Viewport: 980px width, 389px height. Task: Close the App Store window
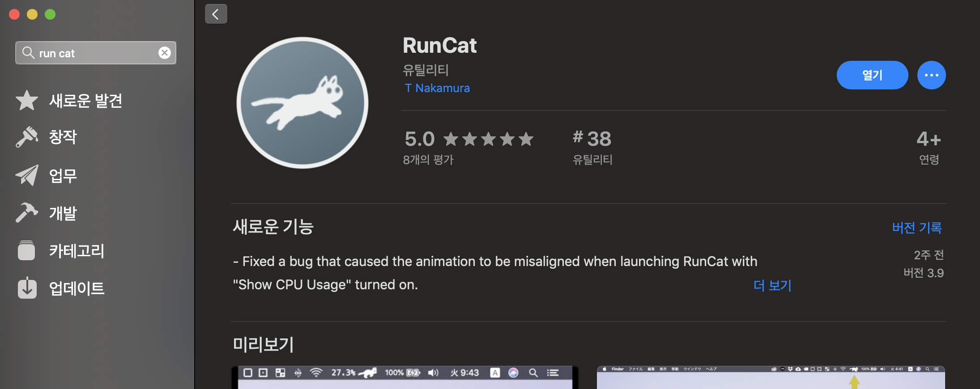coord(14,14)
